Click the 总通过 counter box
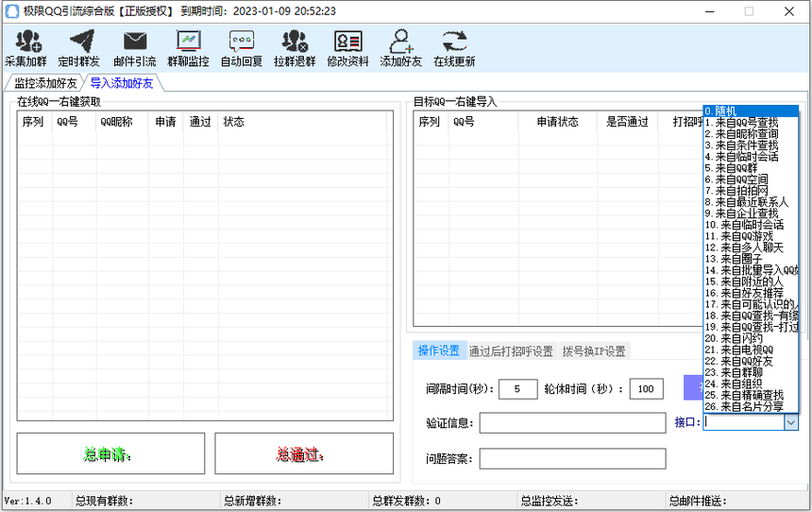812x512 pixels. pos(304,453)
